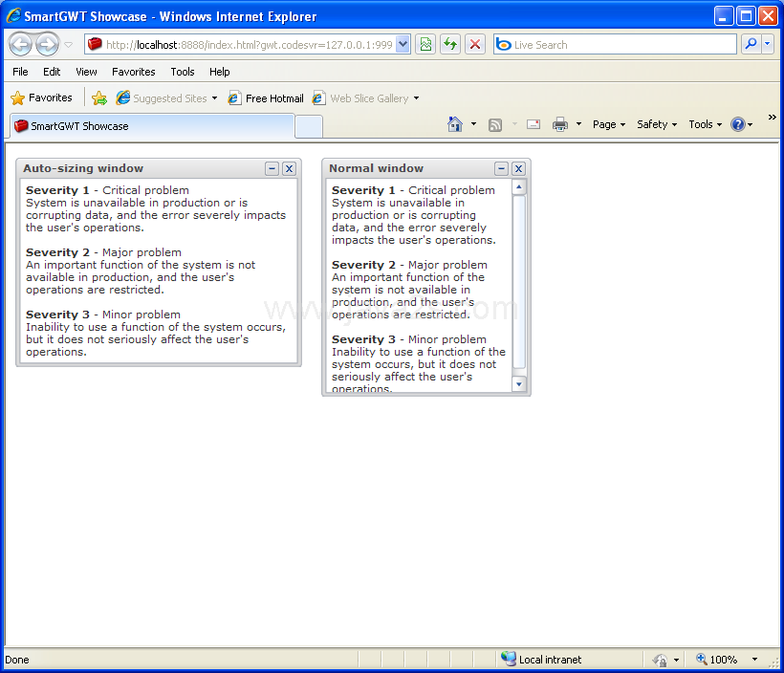This screenshot has height=673, width=784.
Task: Click the address bar URL field
Action: tap(241, 45)
